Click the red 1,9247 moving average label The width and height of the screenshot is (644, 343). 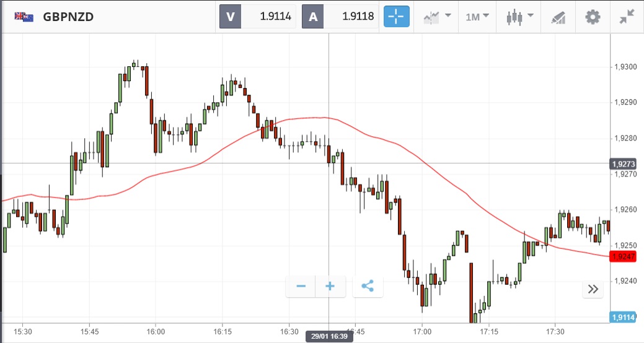pyautogui.click(x=623, y=256)
